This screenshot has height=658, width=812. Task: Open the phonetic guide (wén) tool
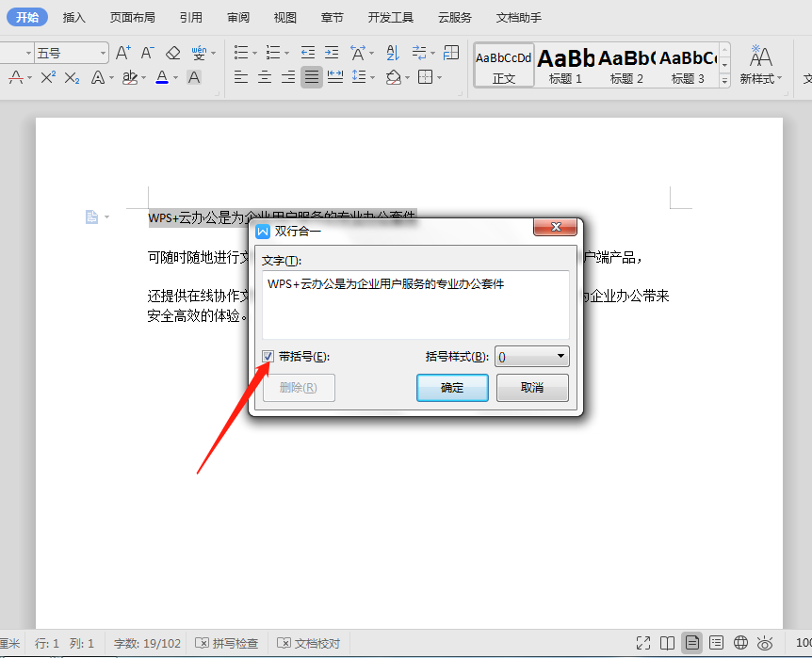(x=199, y=53)
